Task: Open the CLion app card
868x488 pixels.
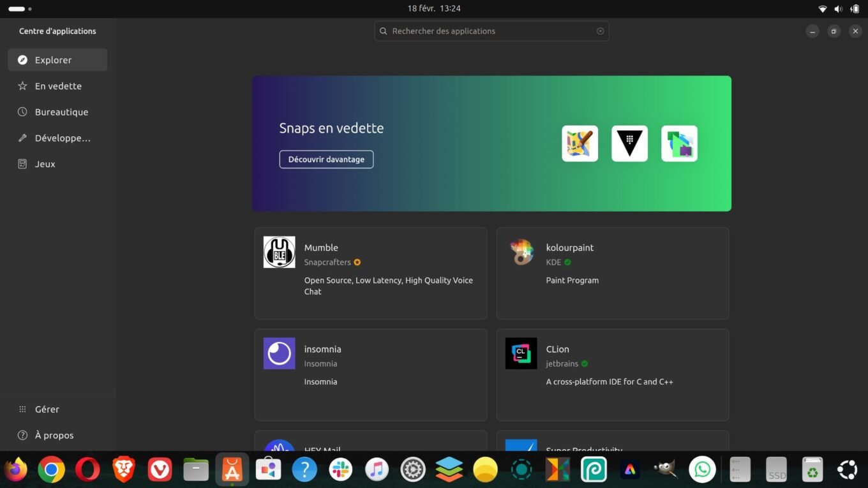Action: coord(613,375)
